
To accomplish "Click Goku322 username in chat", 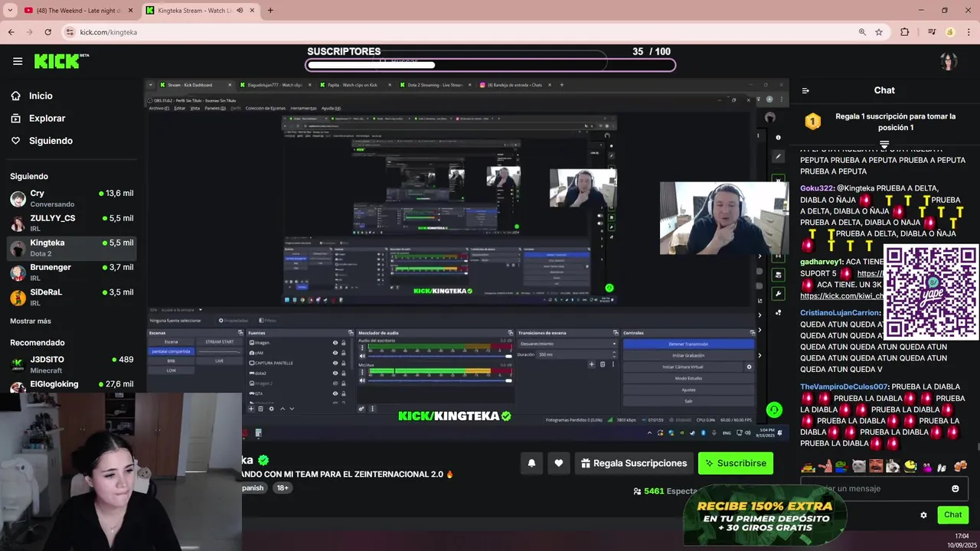I will pyautogui.click(x=816, y=188).
